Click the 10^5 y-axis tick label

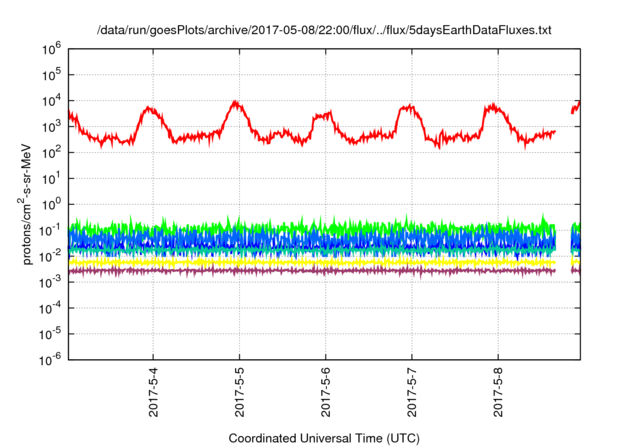51,75
